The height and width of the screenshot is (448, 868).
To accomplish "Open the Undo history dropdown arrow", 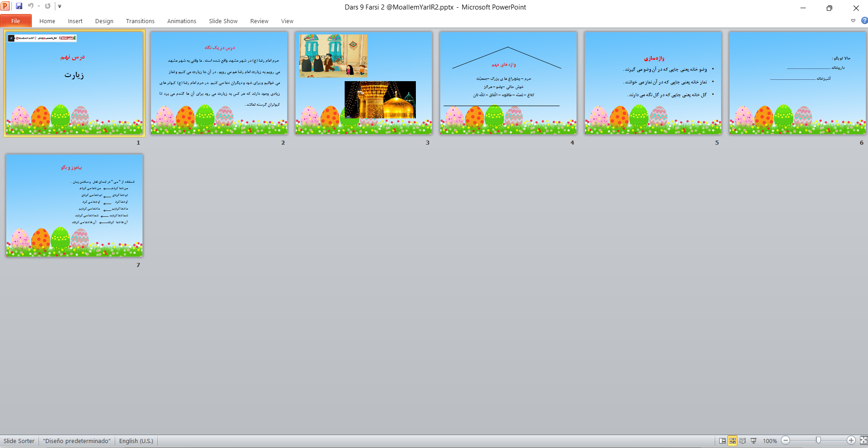I will [x=39, y=6].
